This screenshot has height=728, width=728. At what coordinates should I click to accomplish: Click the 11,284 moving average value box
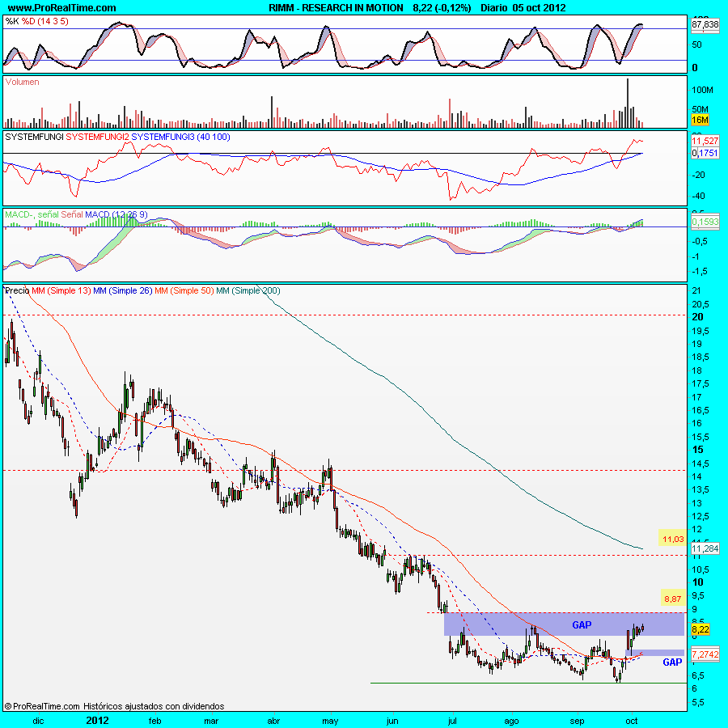705,548
